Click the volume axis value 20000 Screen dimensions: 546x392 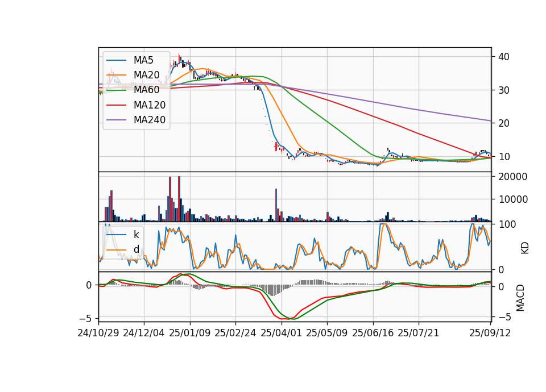(x=513, y=177)
